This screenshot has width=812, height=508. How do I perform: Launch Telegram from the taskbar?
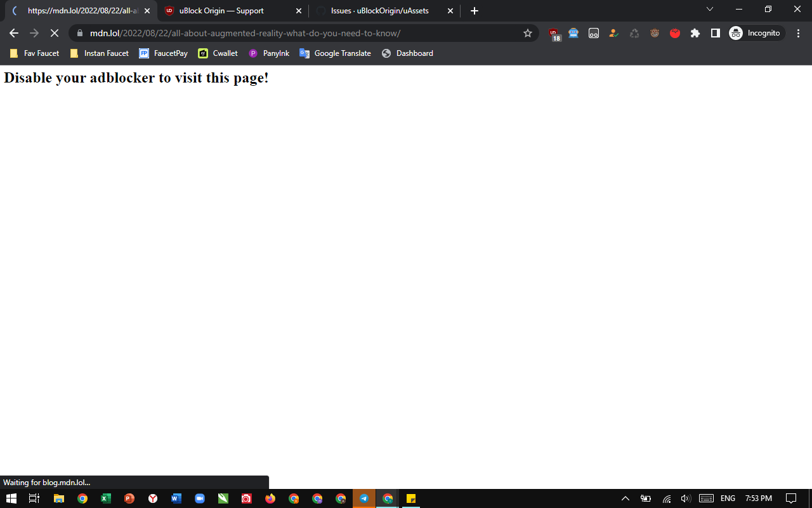[x=363, y=498]
